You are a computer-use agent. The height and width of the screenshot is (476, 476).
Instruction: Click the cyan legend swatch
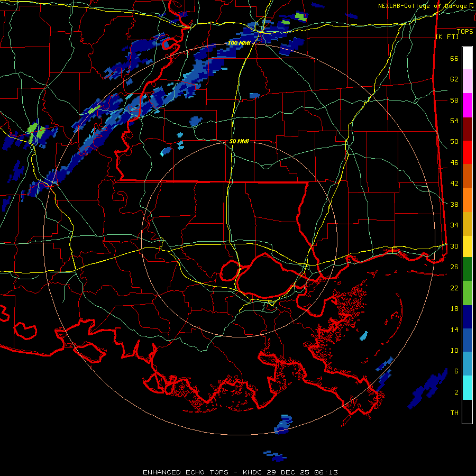point(467,388)
